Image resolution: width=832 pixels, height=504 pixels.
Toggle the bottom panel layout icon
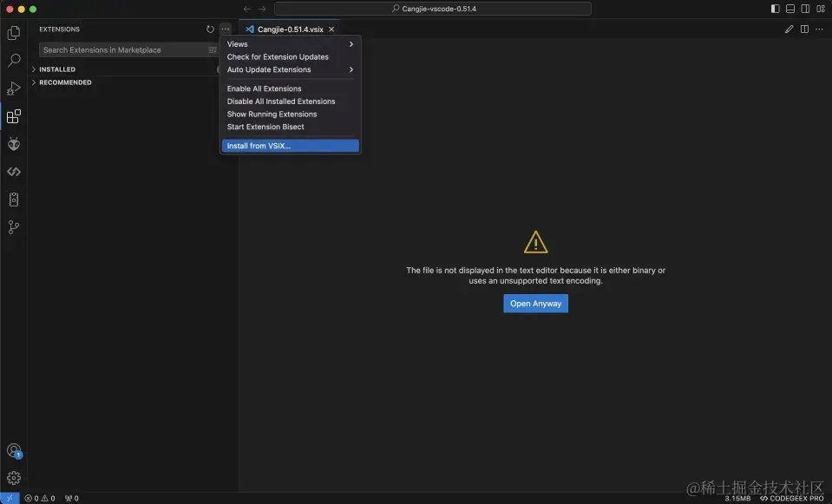[x=790, y=9]
